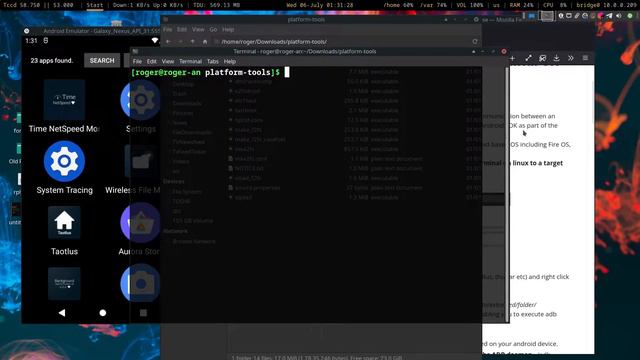Click VOL 100% indicator in top bar
The height and width of the screenshot is (360, 640).
coord(470,5)
